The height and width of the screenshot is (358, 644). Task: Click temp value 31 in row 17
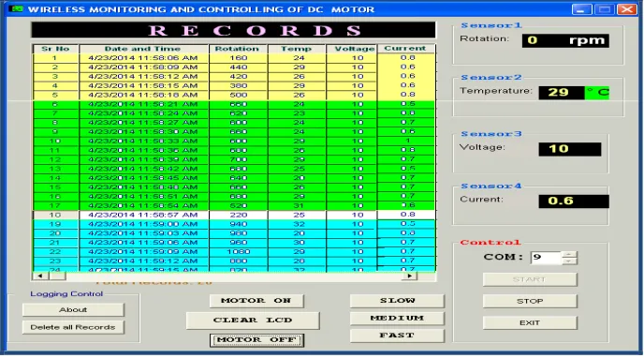coord(299,205)
